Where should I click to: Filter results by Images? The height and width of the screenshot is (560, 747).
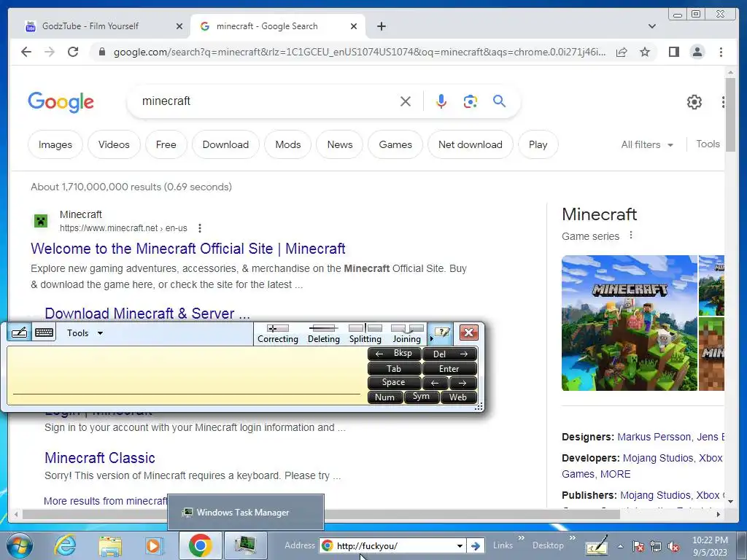tap(55, 144)
